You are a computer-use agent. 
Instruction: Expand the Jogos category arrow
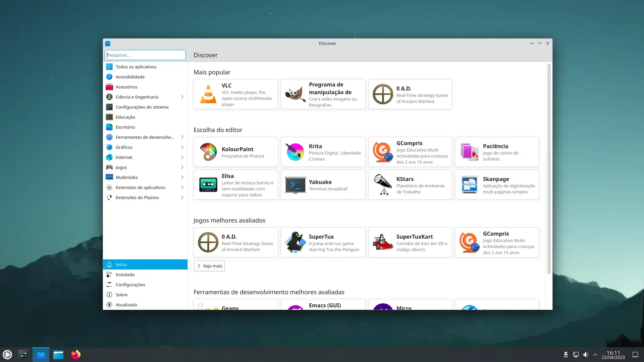point(182,167)
